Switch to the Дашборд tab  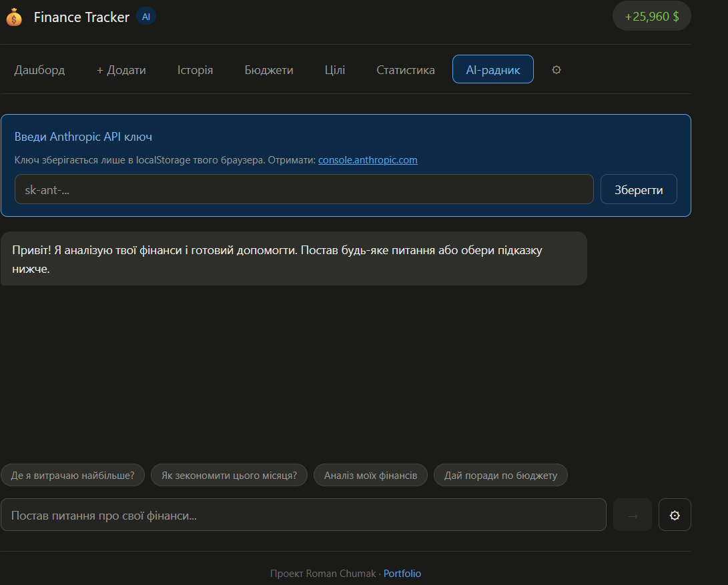pos(39,69)
